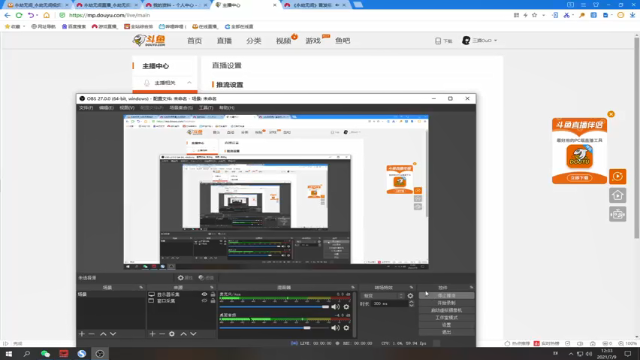Screen dimensions: 640x360
Task: Collapse the sidebar section under 主播中心
Action: (x=189, y=83)
